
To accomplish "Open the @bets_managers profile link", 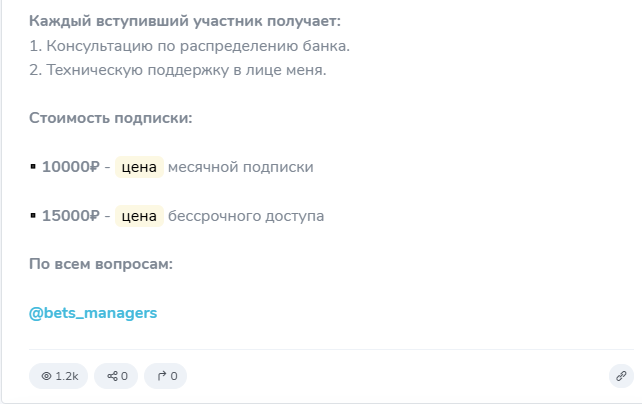I will pos(93,313).
